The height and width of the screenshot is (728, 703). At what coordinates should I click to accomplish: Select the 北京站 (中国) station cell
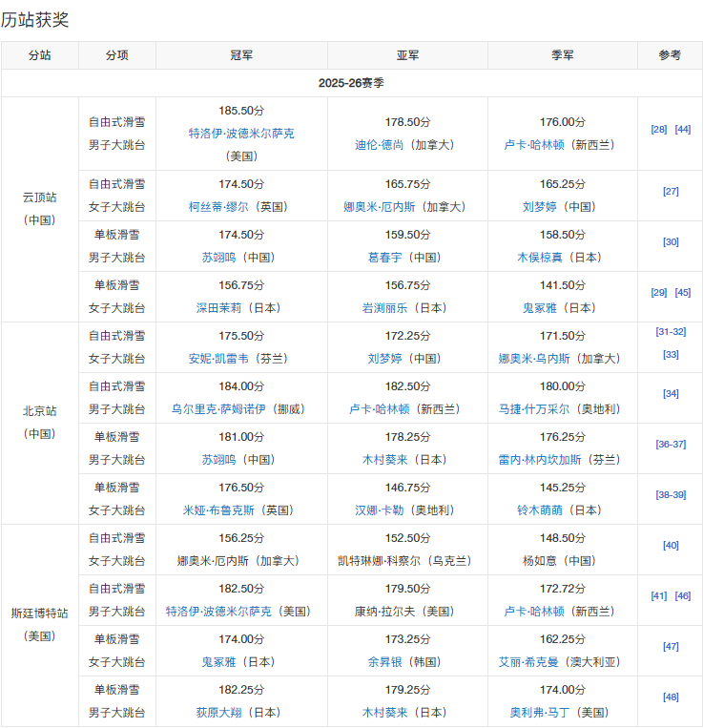(x=40, y=423)
